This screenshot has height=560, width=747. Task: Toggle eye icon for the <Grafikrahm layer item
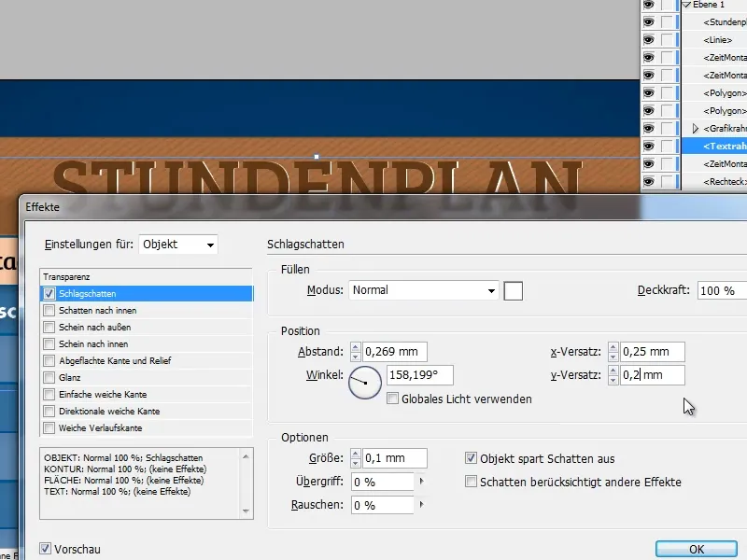pyautogui.click(x=648, y=129)
